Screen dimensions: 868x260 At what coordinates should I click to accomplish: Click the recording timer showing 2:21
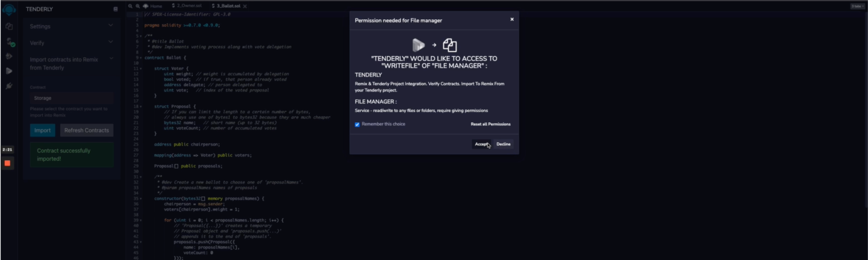[x=7, y=149]
